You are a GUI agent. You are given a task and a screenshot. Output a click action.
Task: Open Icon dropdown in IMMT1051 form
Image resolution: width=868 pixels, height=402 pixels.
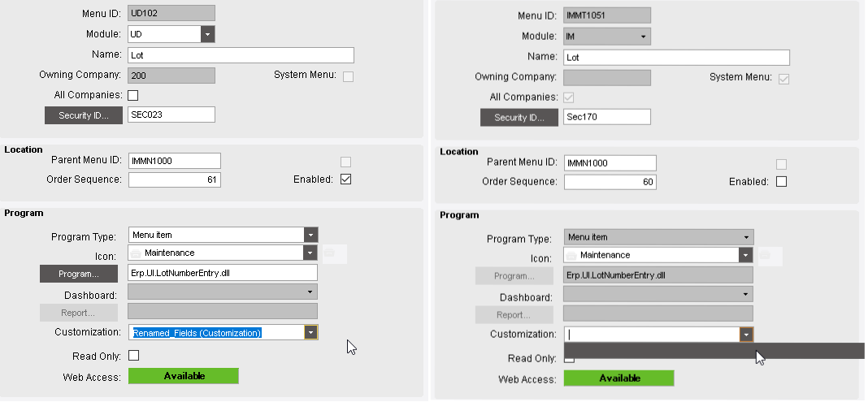pyautogui.click(x=747, y=256)
